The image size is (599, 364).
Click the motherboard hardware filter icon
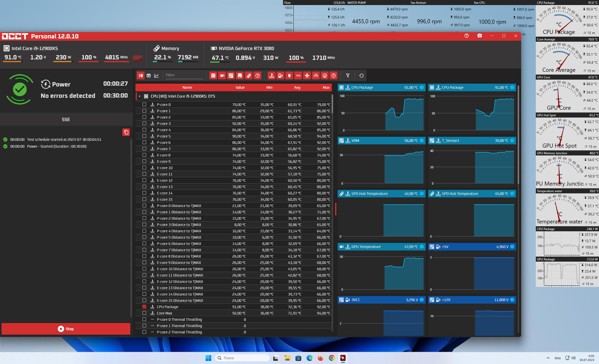point(231,76)
